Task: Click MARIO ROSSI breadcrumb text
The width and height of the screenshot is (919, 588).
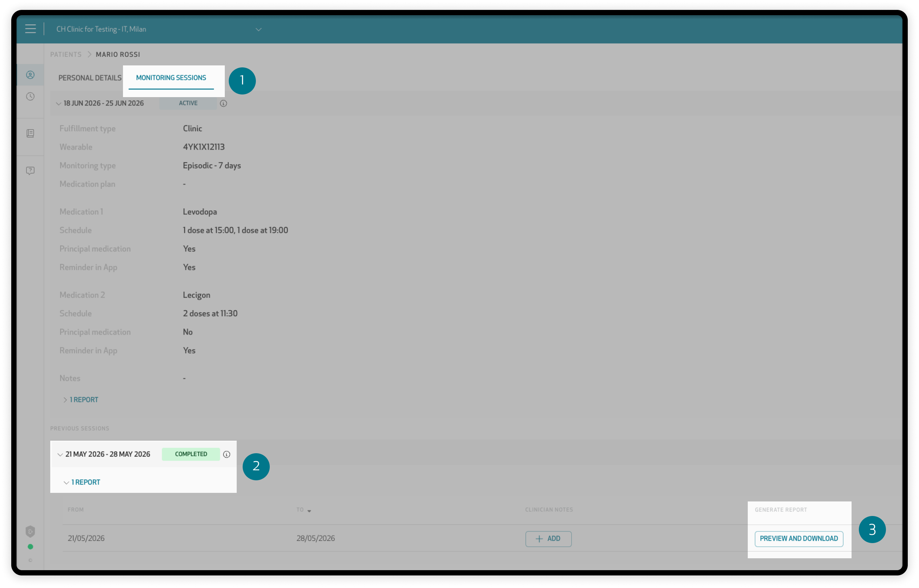Action: [118, 55]
